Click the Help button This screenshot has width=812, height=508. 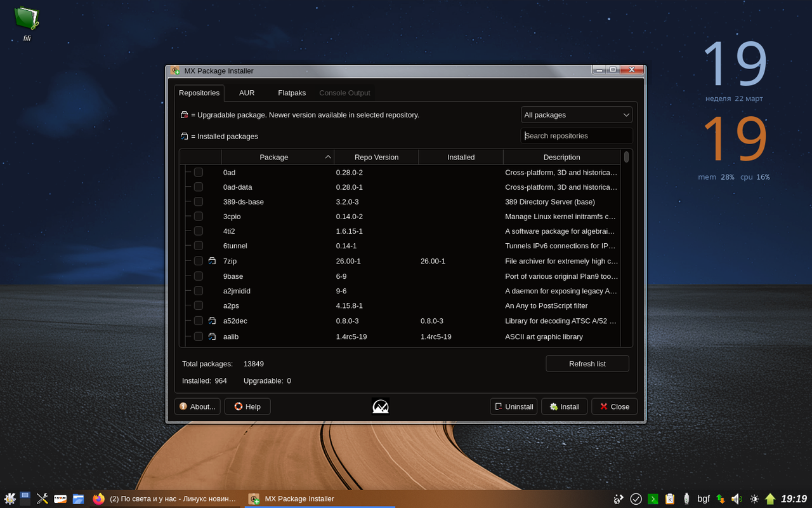(x=247, y=406)
